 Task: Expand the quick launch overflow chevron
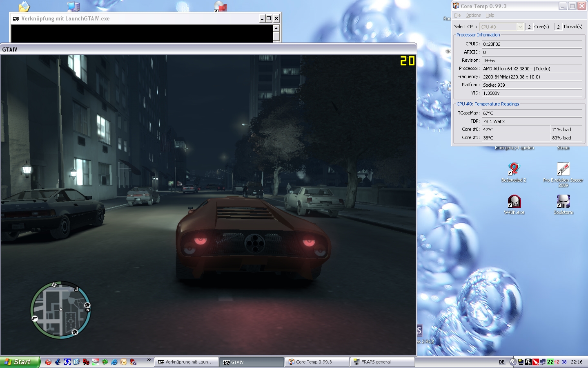(149, 359)
